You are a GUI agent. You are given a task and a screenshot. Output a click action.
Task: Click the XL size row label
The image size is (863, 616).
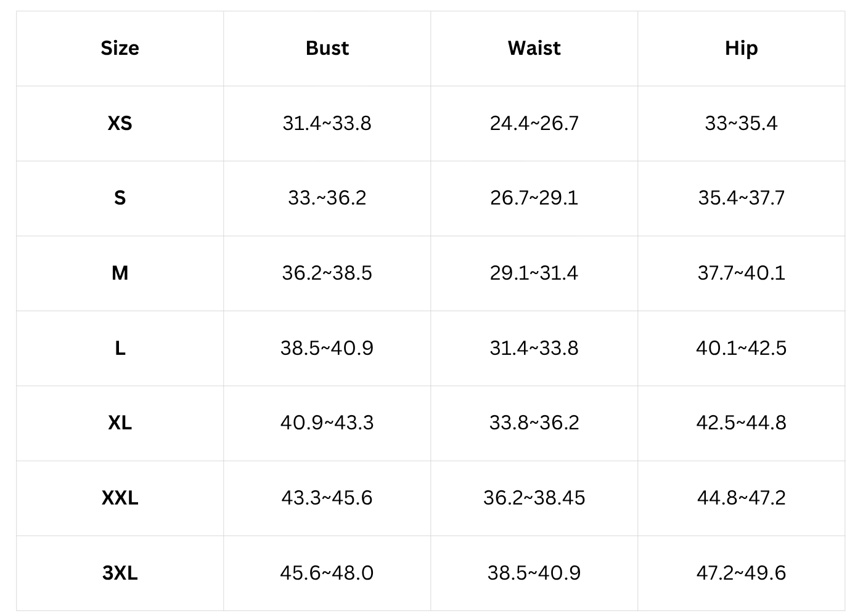pyautogui.click(x=120, y=423)
